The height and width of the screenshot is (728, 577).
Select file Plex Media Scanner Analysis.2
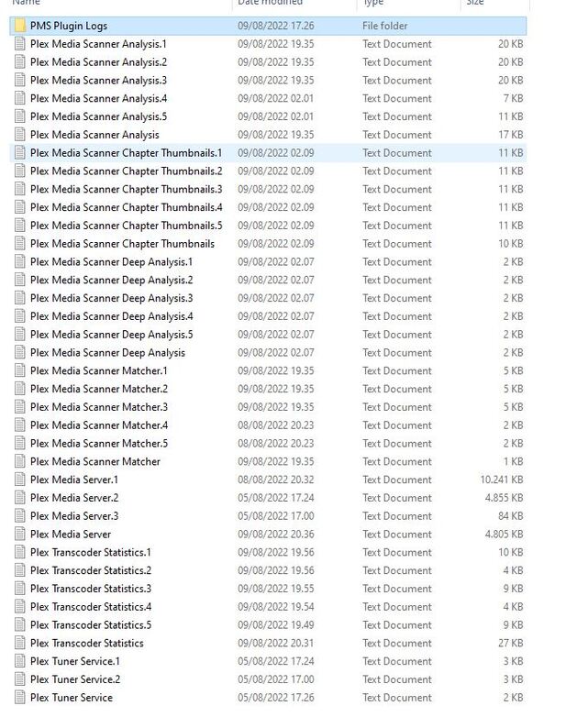pos(98,62)
